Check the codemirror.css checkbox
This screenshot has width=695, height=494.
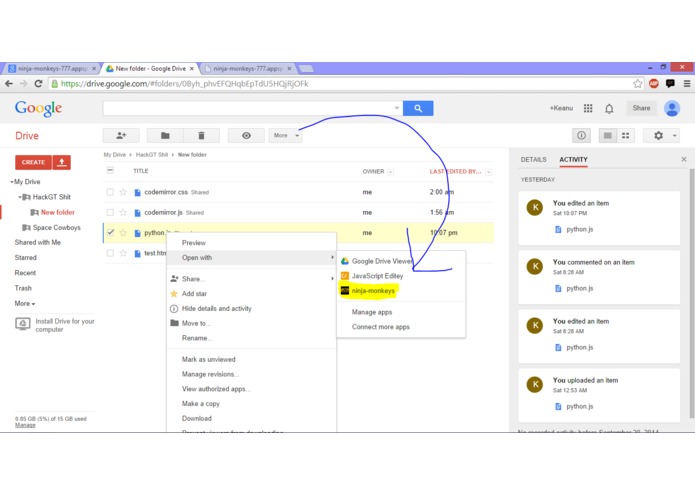[110, 192]
